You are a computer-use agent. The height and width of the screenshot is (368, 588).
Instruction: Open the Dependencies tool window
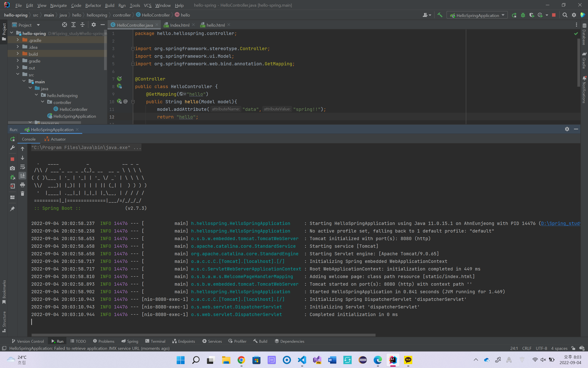point(289,341)
